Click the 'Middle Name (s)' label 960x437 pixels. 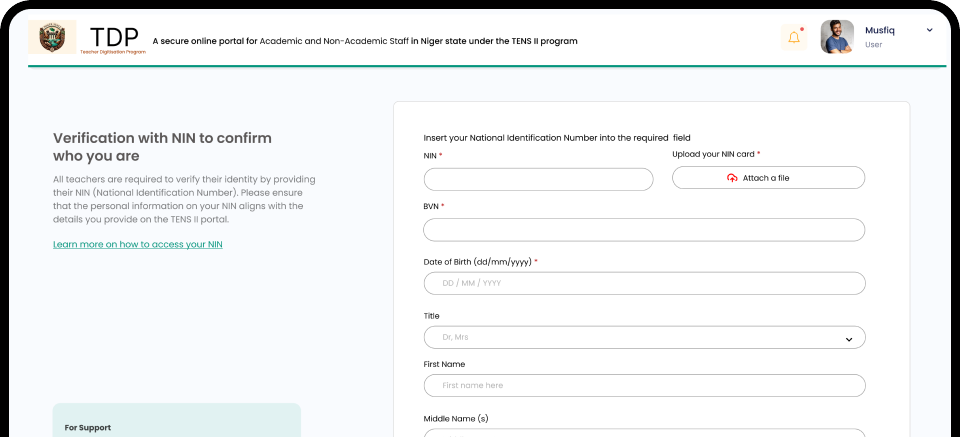pos(456,419)
